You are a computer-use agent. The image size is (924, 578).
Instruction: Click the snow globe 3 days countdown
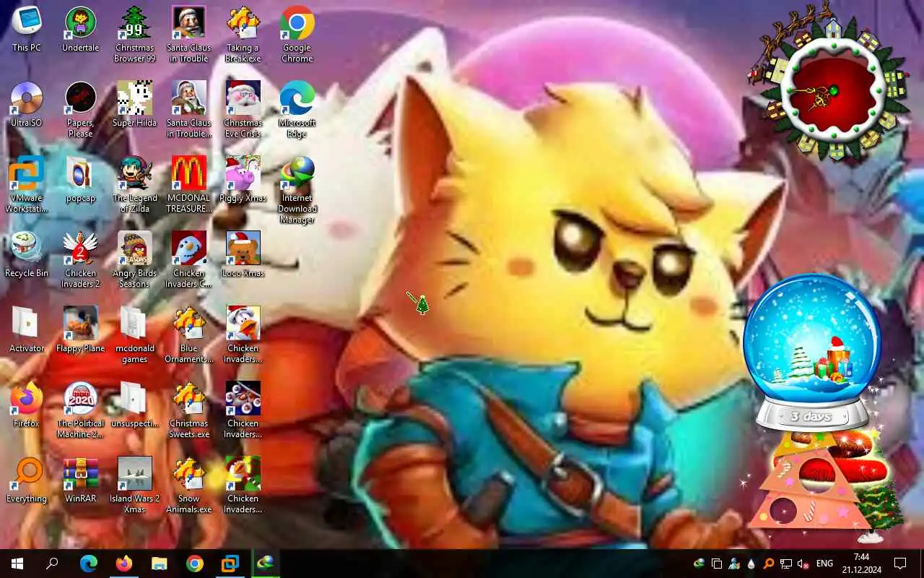pyautogui.click(x=812, y=352)
